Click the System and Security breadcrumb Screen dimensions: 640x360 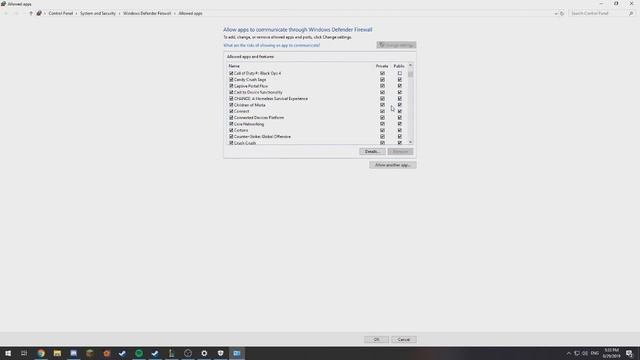point(98,13)
